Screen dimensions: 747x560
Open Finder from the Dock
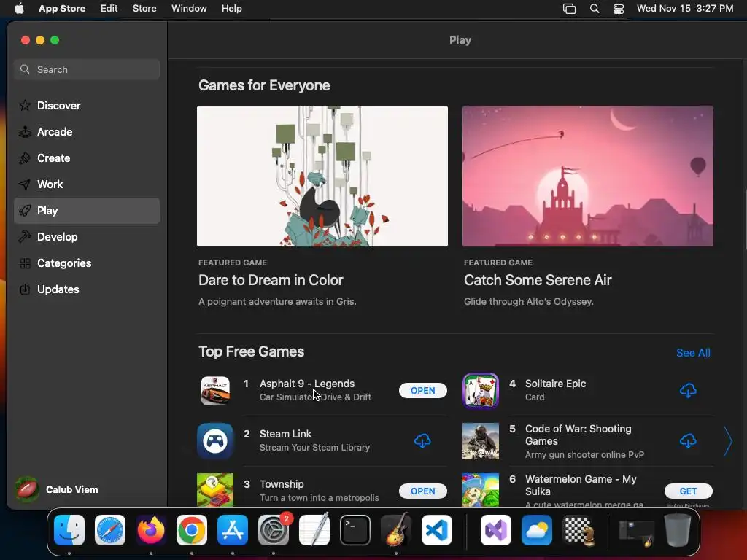pyautogui.click(x=69, y=530)
